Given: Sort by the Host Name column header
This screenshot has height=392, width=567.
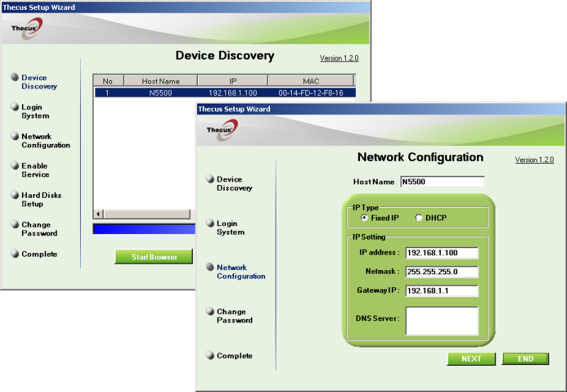Looking at the screenshot, I should tap(161, 81).
